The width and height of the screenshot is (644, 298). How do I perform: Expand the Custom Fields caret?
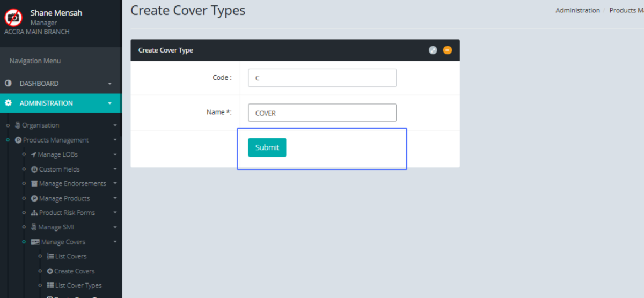tap(115, 169)
